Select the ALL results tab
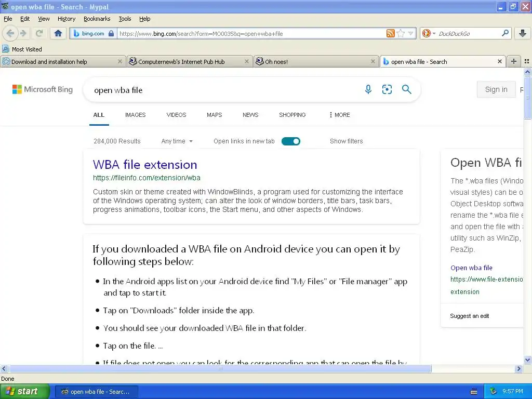 click(99, 115)
